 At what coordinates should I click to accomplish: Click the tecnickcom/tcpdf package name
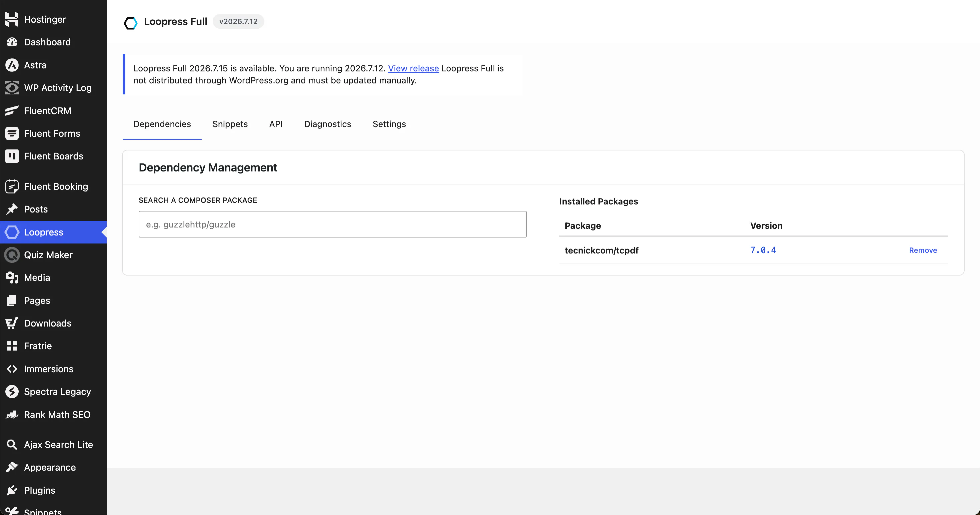tap(601, 250)
